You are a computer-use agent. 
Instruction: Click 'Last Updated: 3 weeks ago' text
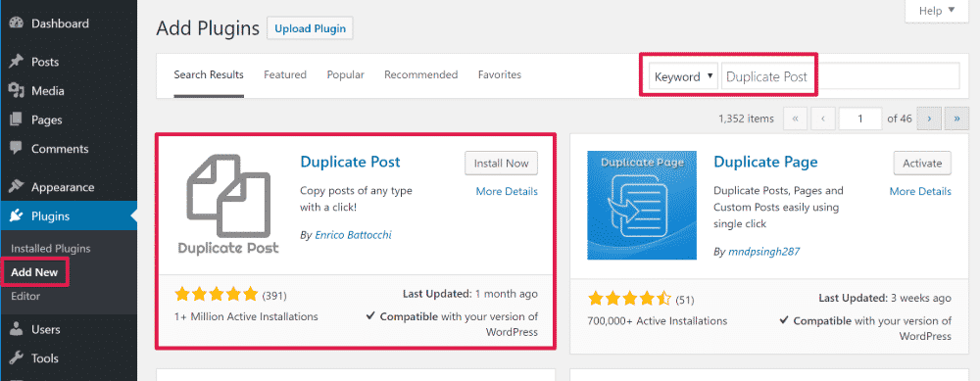885,299
